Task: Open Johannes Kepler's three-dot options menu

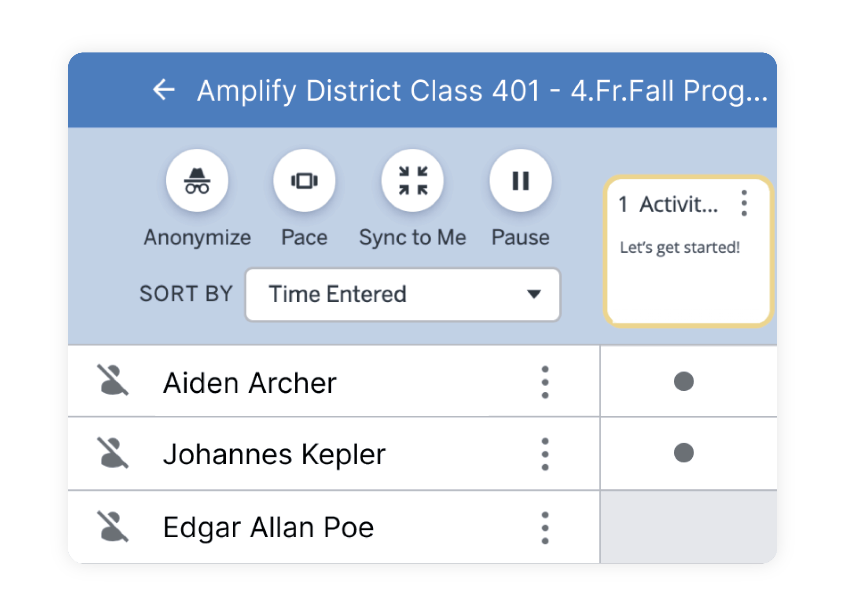Action: pyautogui.click(x=545, y=454)
